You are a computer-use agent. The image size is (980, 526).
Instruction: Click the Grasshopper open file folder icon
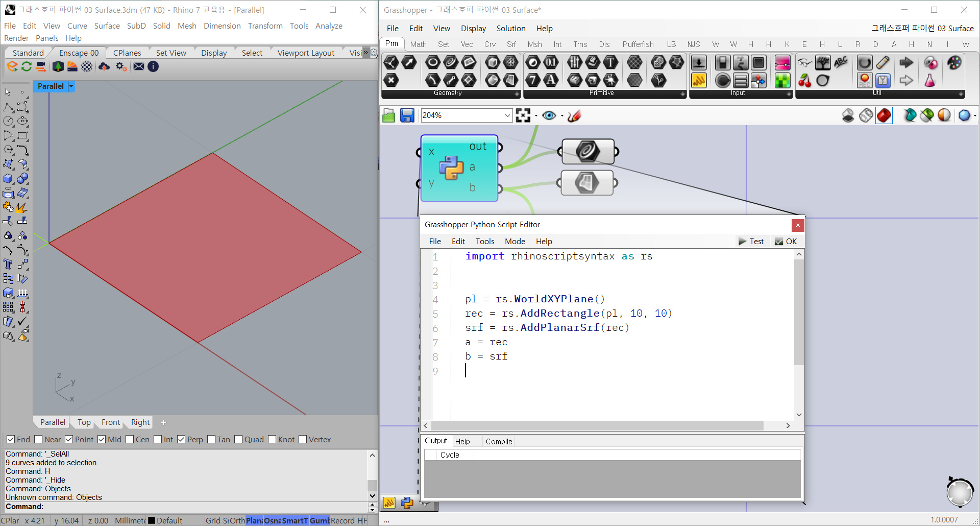388,116
